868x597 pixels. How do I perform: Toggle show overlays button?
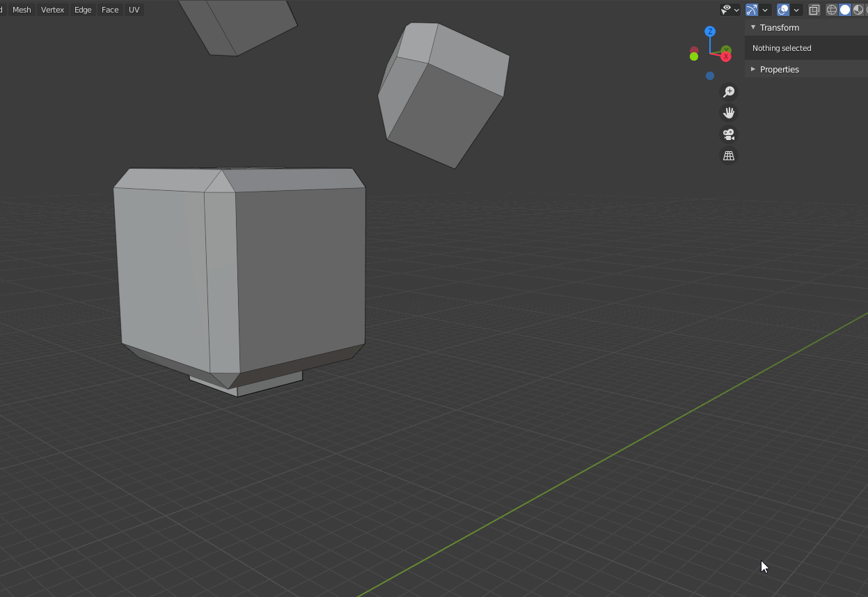pyautogui.click(x=783, y=10)
